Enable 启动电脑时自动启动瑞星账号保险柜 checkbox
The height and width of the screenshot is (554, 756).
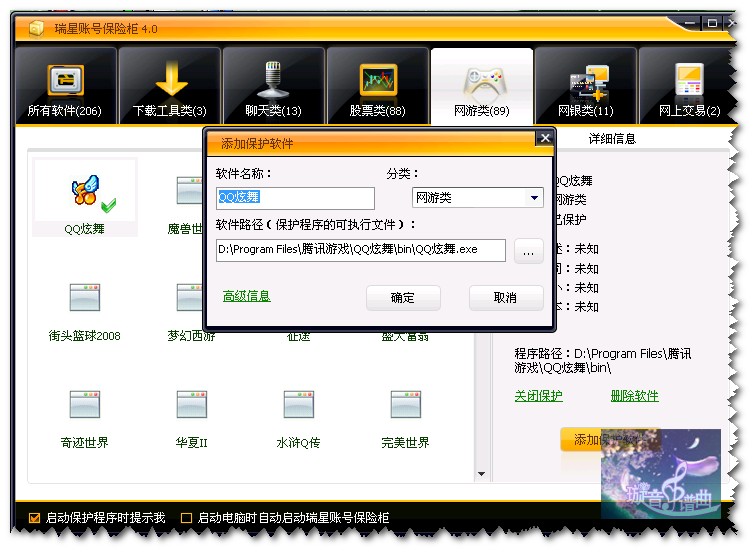click(186, 518)
